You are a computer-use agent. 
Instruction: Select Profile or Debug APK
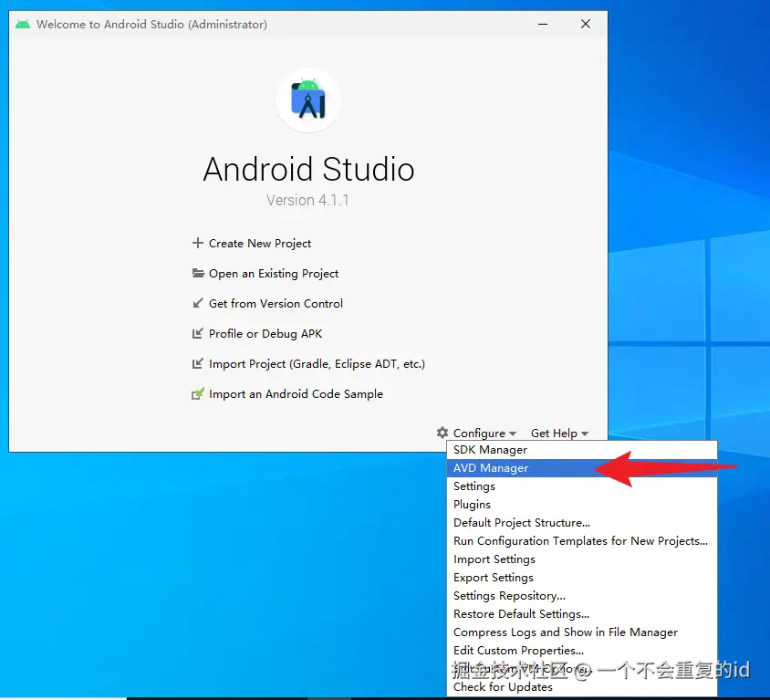click(x=265, y=333)
